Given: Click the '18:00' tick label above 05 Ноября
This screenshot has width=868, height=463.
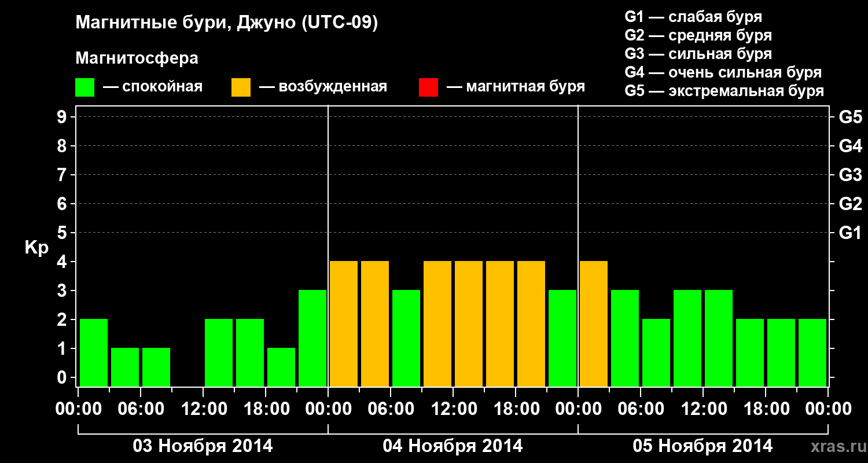Looking at the screenshot, I should [x=766, y=409].
